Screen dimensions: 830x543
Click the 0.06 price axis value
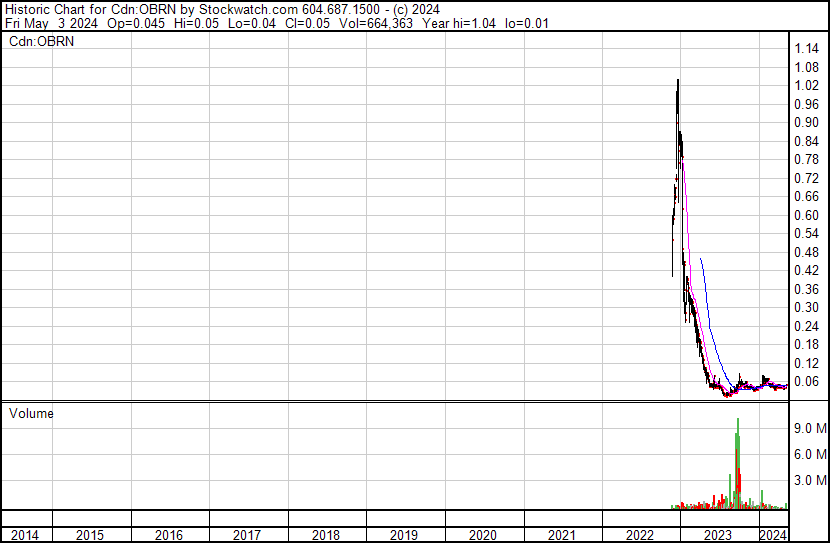coord(807,382)
